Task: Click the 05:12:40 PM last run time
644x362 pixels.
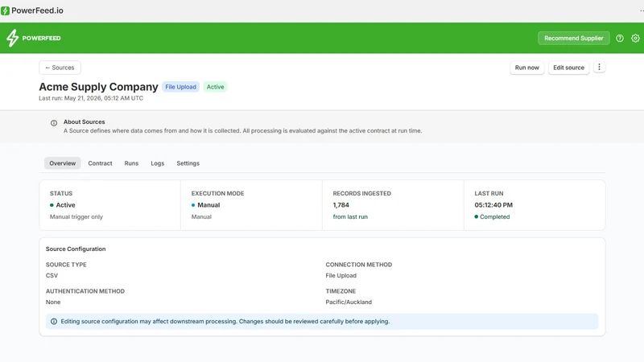Action: 493,205
